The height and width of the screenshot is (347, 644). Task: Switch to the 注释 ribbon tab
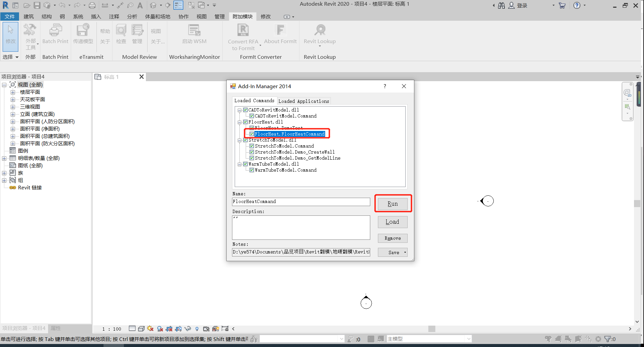[x=114, y=17]
